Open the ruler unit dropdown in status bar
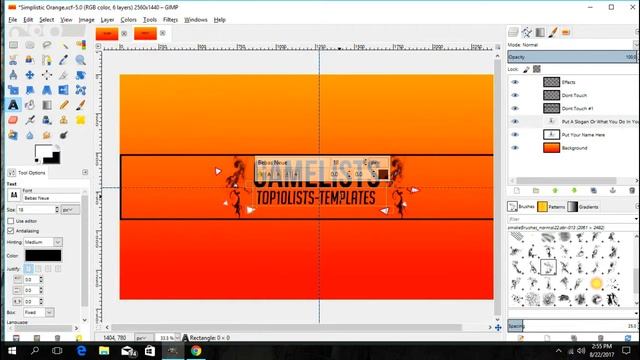The image size is (640, 360). coord(144,338)
